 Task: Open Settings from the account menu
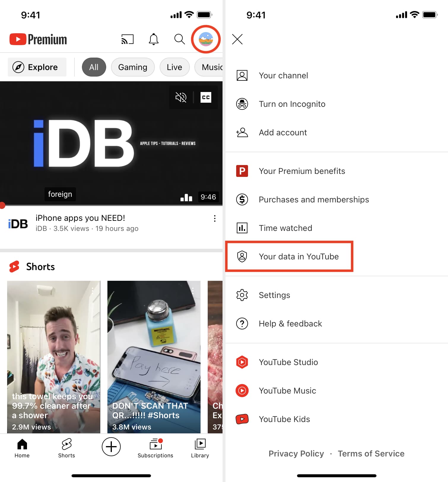click(337, 295)
